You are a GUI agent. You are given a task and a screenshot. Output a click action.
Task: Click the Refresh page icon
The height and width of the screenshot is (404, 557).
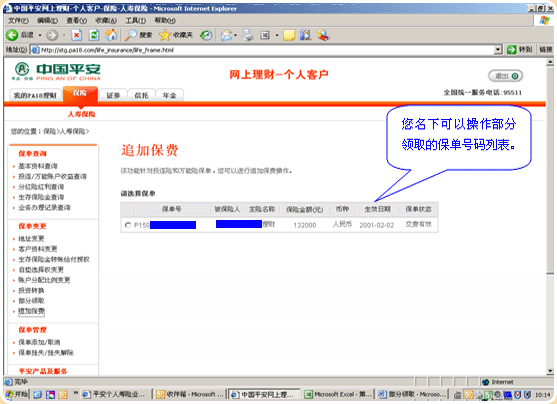(x=94, y=35)
